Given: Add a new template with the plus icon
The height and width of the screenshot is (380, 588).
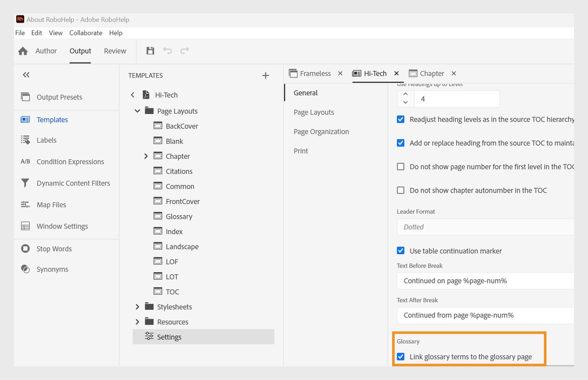Looking at the screenshot, I should (265, 75).
